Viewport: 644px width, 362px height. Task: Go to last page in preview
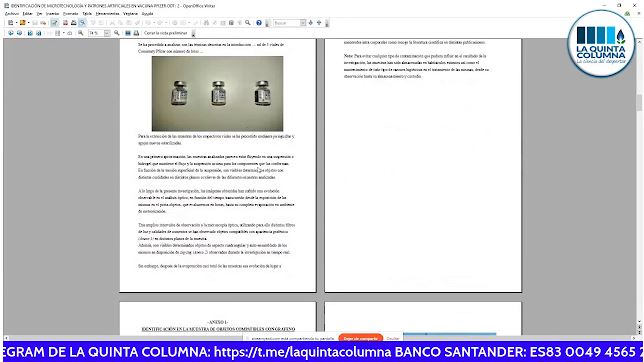coord(38,33)
